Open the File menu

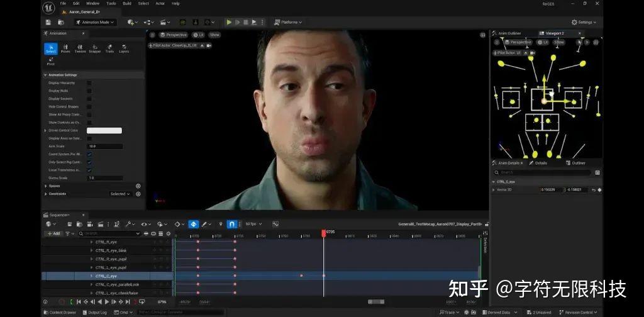(x=63, y=3)
